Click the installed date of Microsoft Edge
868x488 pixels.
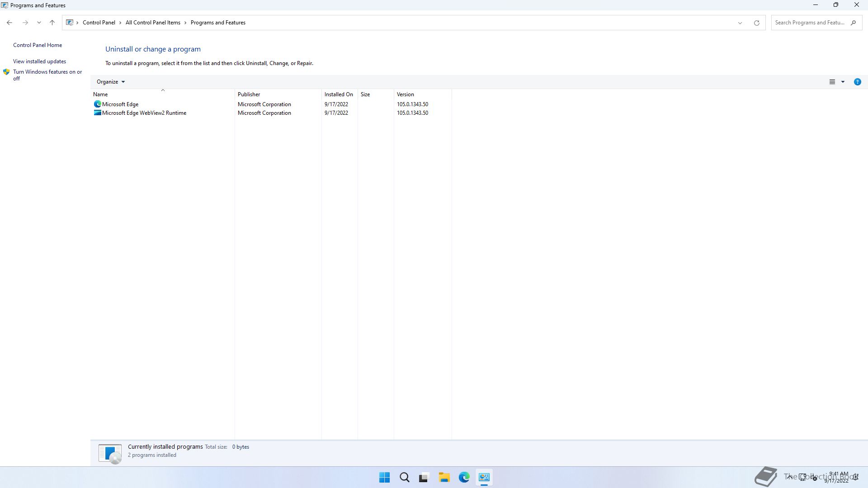coord(336,104)
